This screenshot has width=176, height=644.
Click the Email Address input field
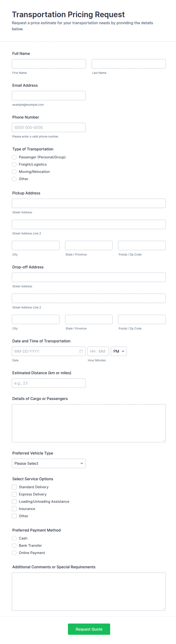49,96
